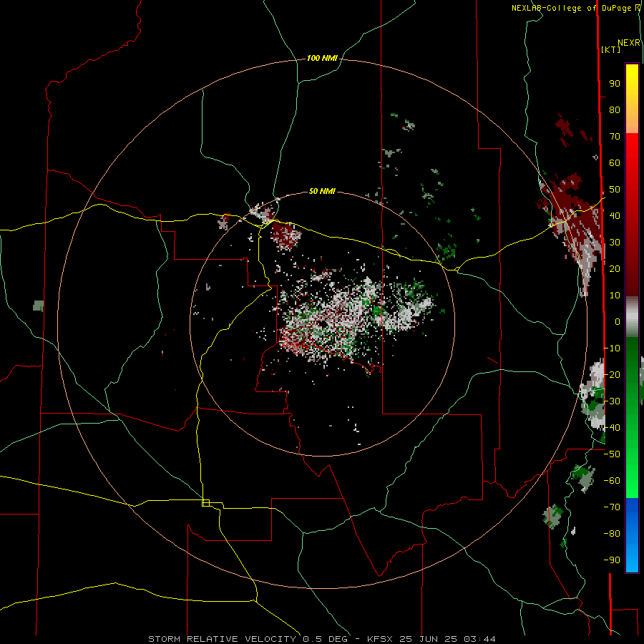The height and width of the screenshot is (644, 644).
Task: Click the -90 value on the velocity scale
Action: pos(612,560)
